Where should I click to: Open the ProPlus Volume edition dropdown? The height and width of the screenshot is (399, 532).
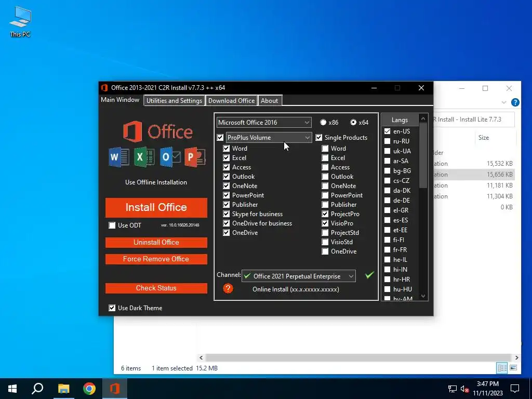coord(269,137)
